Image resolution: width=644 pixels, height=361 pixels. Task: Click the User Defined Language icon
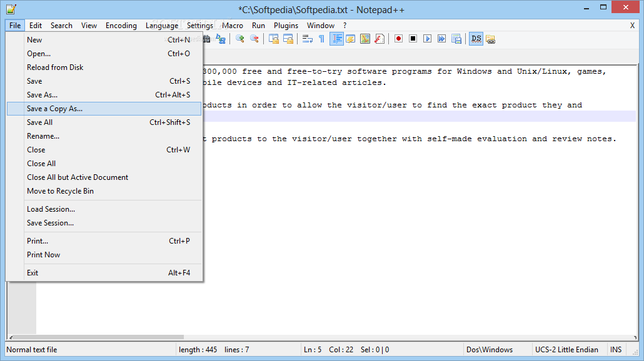(x=350, y=39)
